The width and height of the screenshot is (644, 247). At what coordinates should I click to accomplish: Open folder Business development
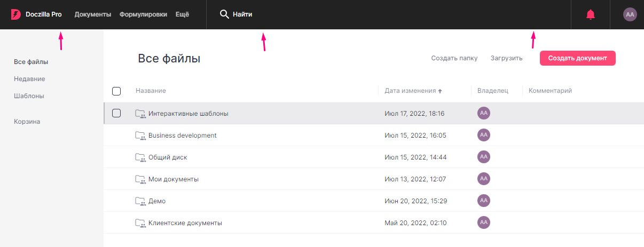coord(183,136)
